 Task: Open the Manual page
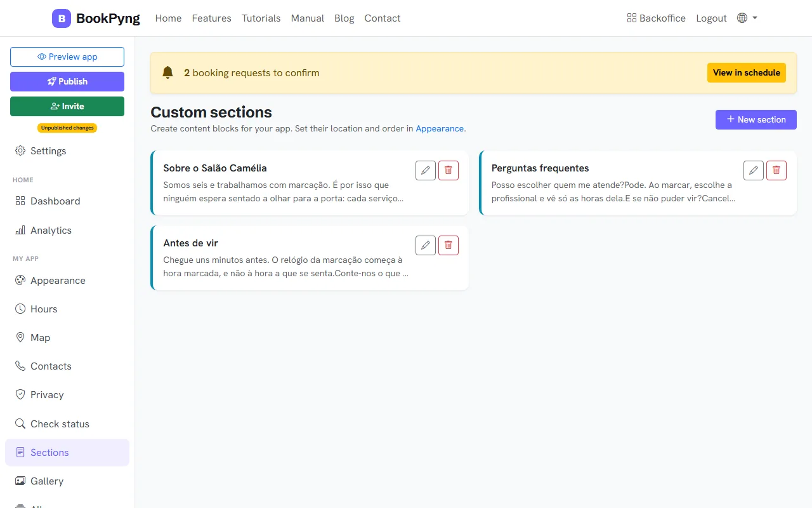click(x=307, y=18)
